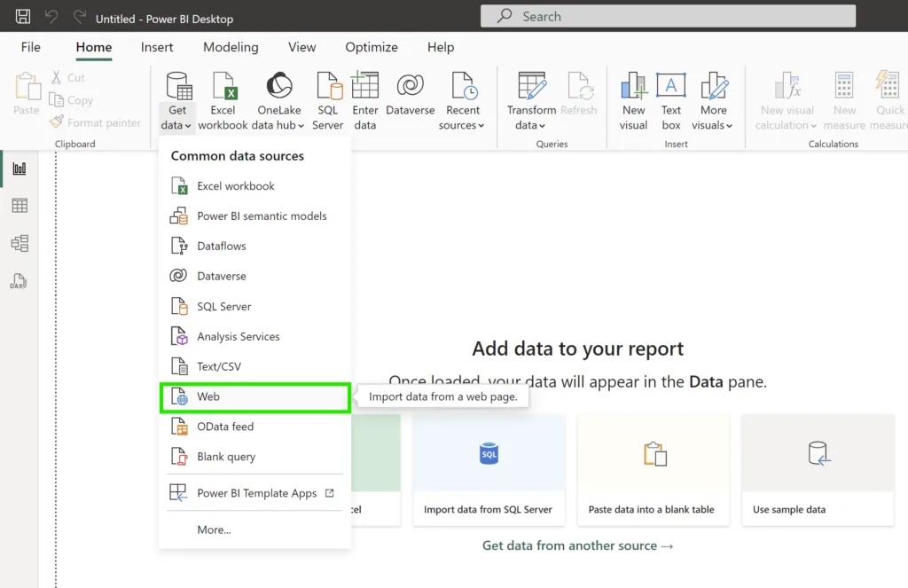
Task: Click the Undo arrow icon
Action: point(51,16)
